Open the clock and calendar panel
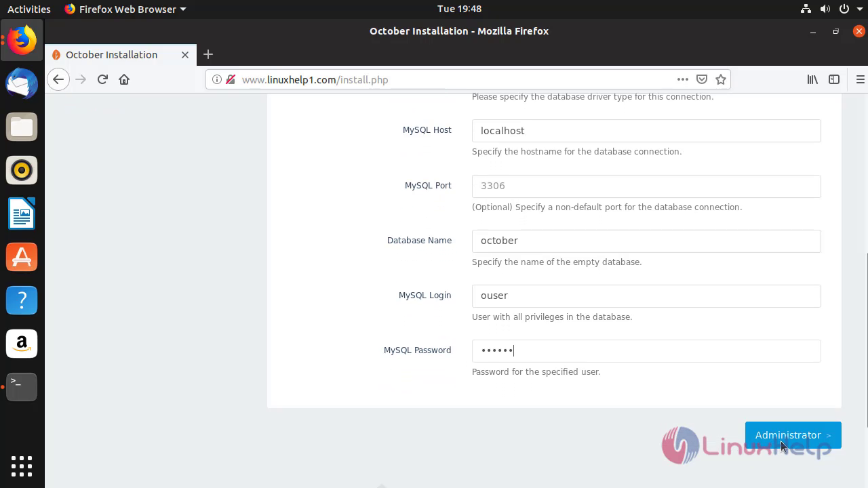Viewport: 868px width, 488px height. (459, 9)
